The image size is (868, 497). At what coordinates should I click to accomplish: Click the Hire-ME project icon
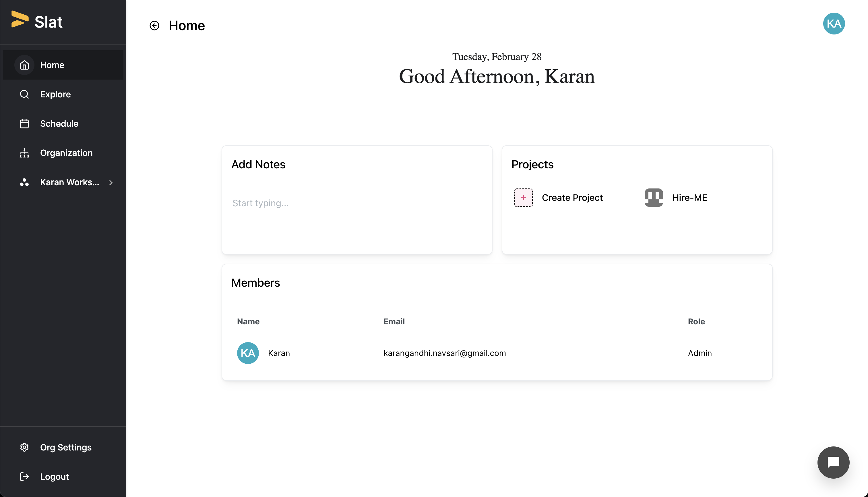pos(654,198)
